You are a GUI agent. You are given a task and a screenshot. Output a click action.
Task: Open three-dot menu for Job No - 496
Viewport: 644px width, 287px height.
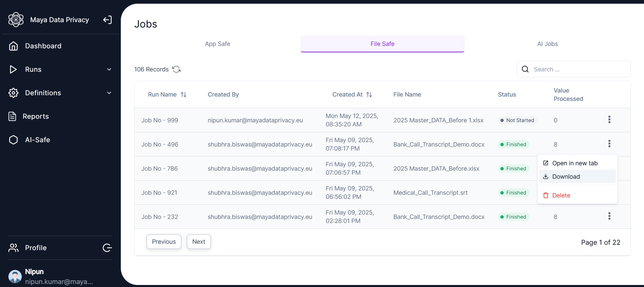(609, 144)
